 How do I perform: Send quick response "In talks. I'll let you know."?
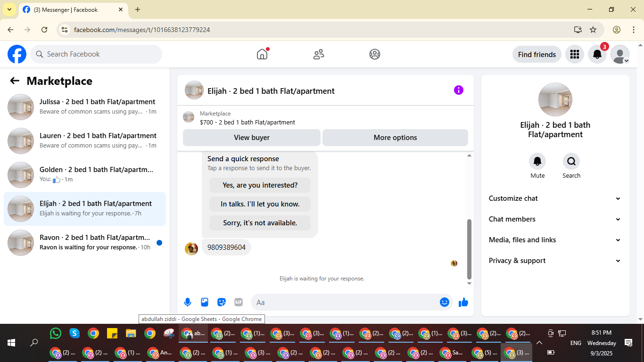[260, 204]
